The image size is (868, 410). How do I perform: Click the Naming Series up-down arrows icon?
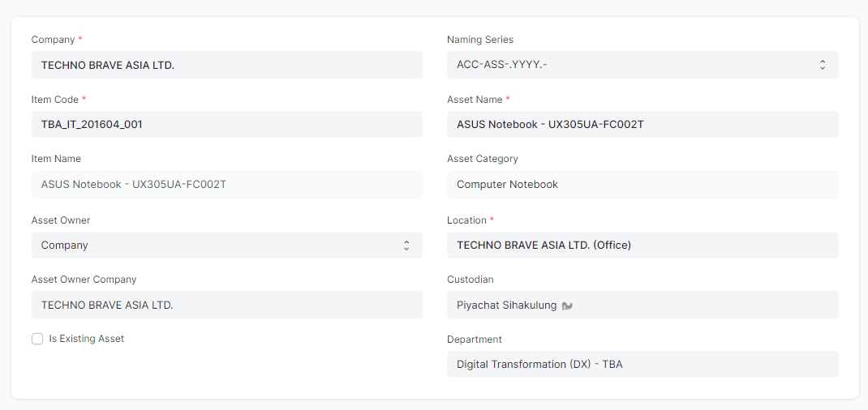[823, 65]
